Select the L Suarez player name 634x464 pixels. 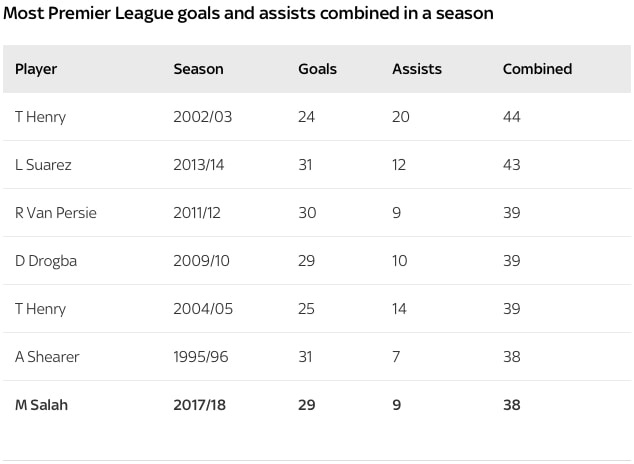(x=43, y=165)
